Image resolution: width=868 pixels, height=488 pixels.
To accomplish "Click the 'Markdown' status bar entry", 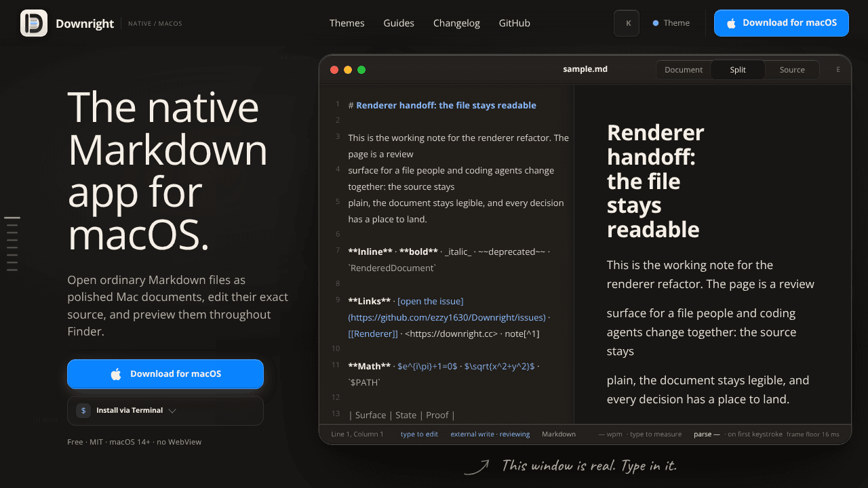I will coord(559,434).
